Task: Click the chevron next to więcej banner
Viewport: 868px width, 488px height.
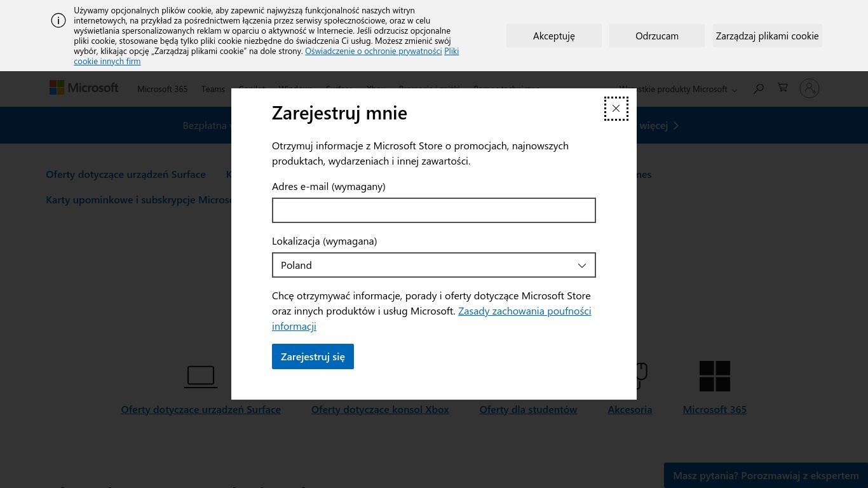Action: (x=676, y=126)
